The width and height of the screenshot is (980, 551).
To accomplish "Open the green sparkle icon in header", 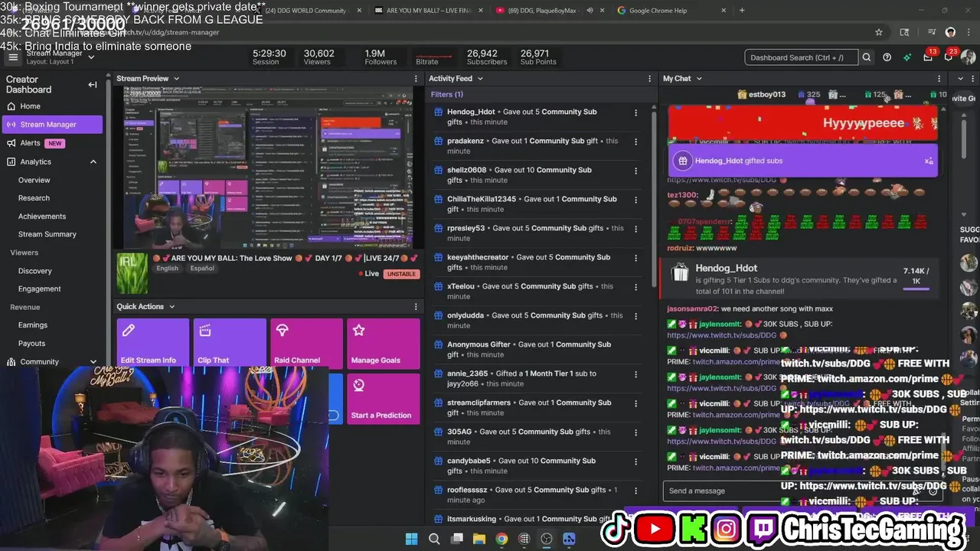I will point(907,57).
